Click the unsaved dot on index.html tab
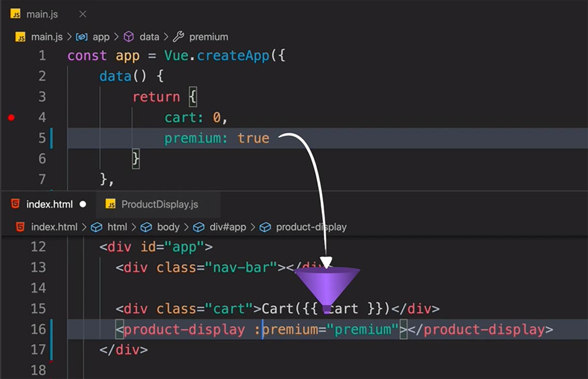This screenshot has width=588, height=379. [82, 204]
